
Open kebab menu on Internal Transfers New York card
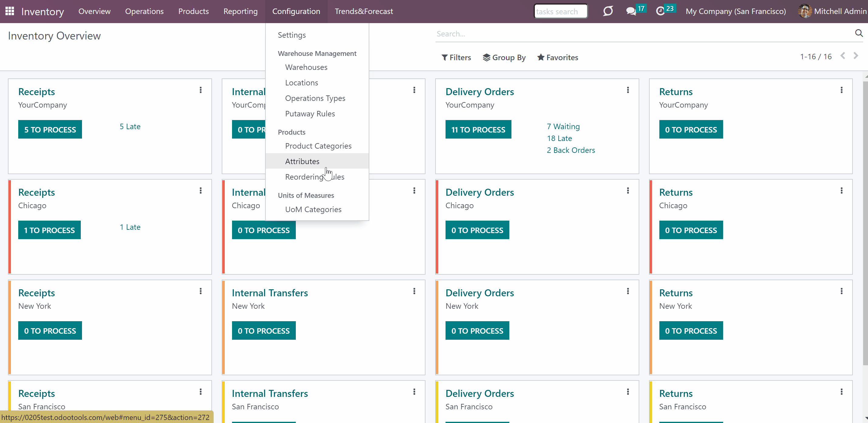[x=414, y=291]
